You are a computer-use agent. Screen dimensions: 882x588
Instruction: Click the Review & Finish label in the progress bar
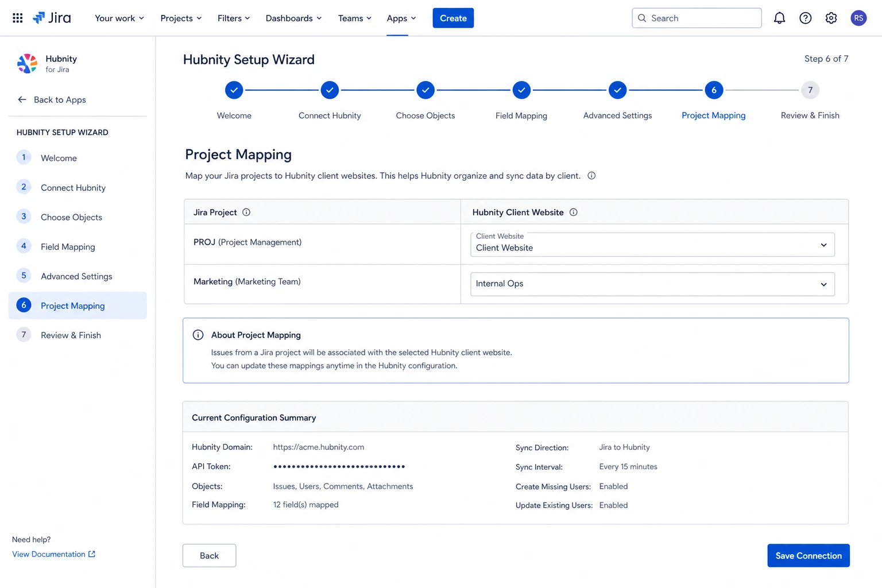click(x=810, y=115)
